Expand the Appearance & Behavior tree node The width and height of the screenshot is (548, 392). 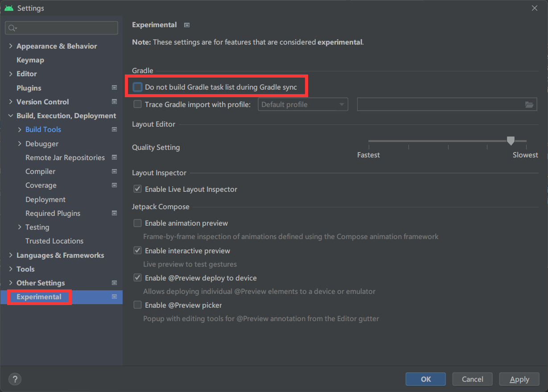click(11, 46)
